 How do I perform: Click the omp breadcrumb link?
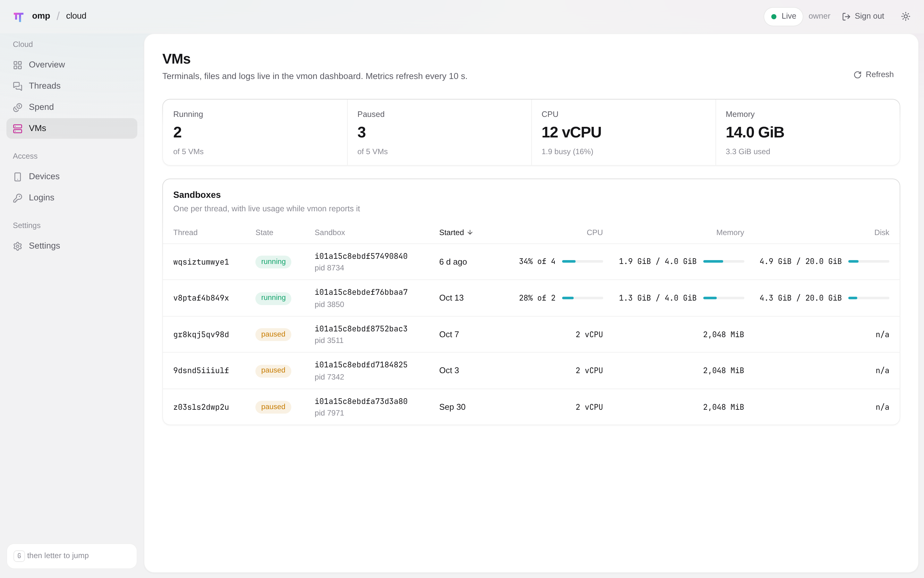click(x=41, y=16)
